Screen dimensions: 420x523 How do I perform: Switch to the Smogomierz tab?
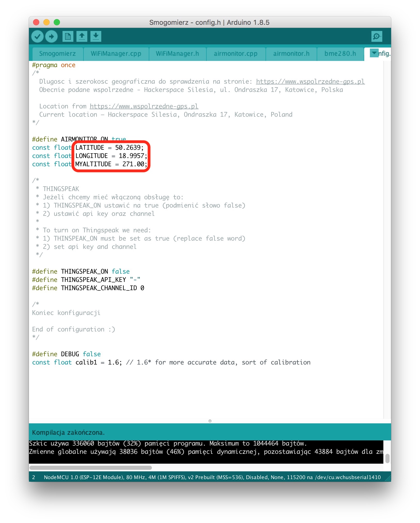[x=58, y=54]
